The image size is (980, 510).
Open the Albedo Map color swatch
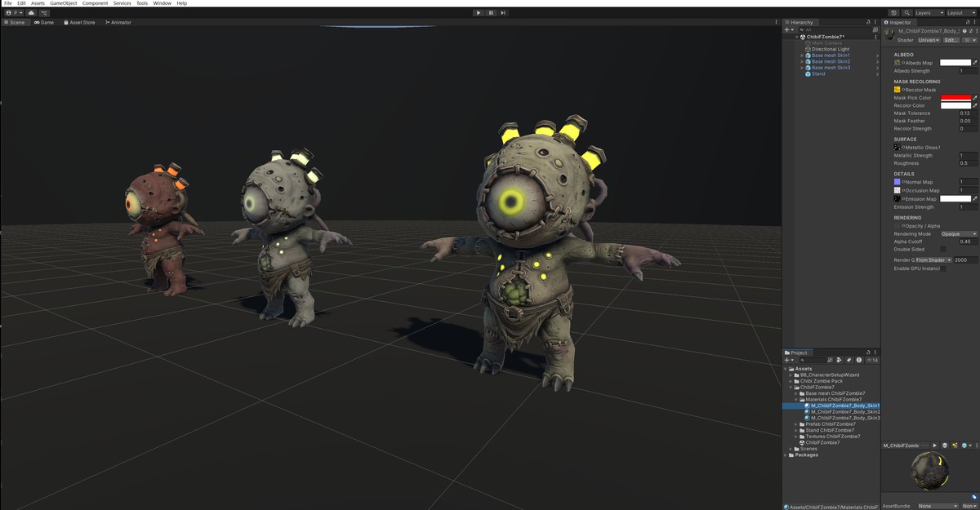click(x=955, y=62)
